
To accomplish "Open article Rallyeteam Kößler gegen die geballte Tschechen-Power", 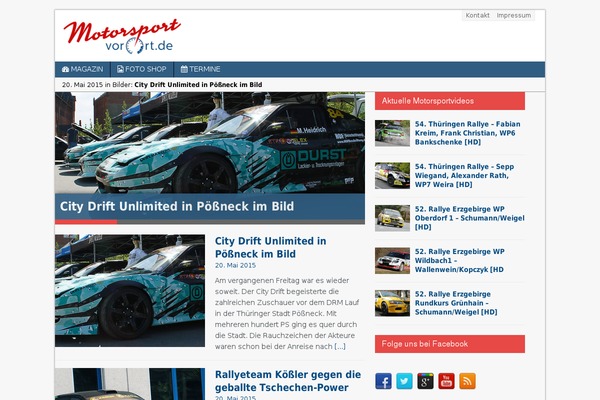I will coord(288,381).
